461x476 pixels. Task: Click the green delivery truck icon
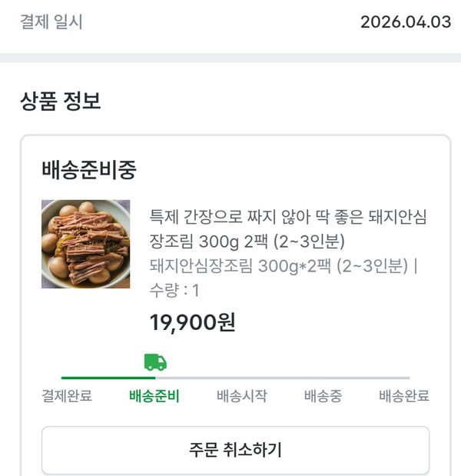click(155, 362)
